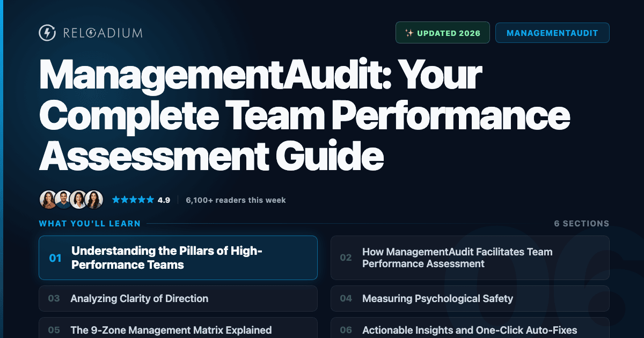Click the 4.9 rating value
Screen dimensions: 644x338
(x=164, y=200)
